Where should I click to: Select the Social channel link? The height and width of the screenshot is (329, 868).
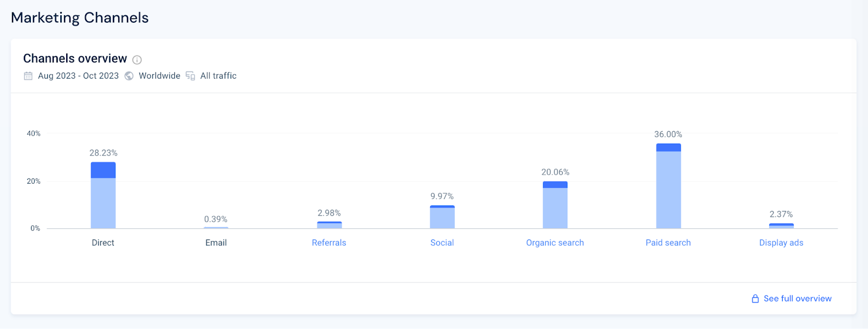pos(442,243)
